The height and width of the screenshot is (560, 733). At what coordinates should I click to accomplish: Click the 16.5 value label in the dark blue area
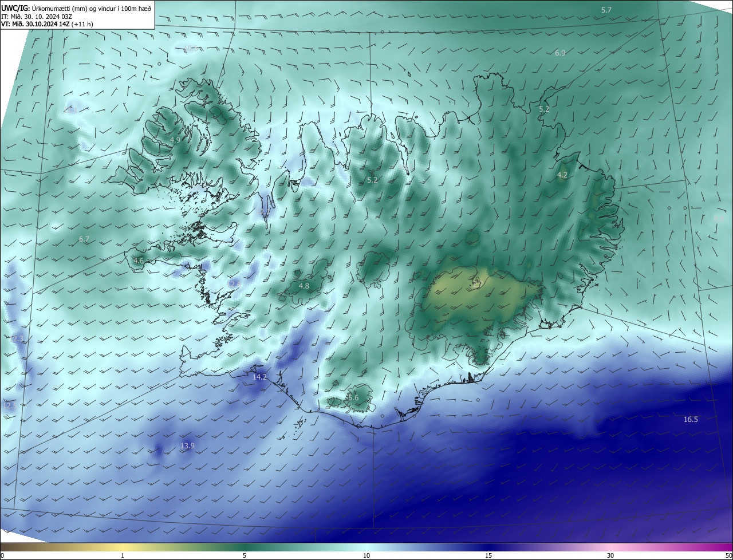(691, 419)
